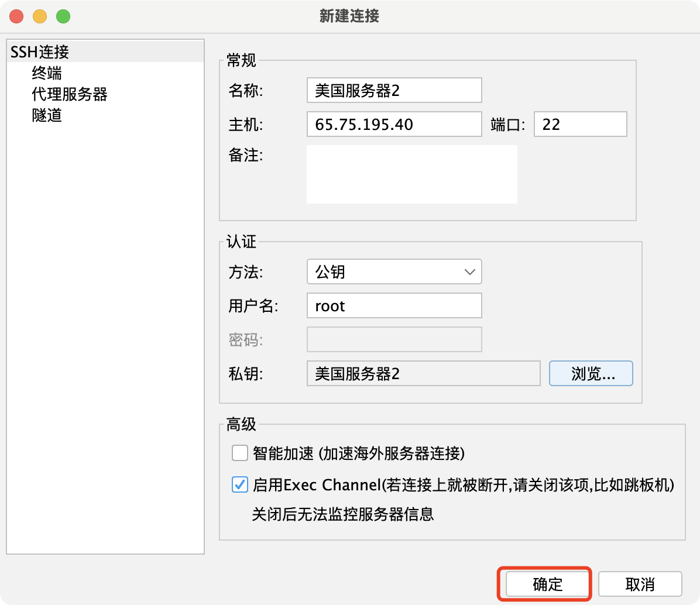Enable the 智能加速 checkbox
The width and height of the screenshot is (700, 605).
coord(240,453)
